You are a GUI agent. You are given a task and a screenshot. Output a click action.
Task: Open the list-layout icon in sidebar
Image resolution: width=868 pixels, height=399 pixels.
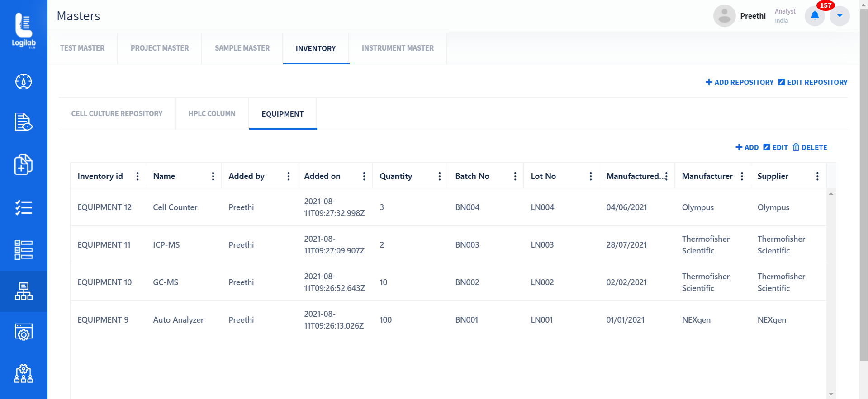[x=24, y=250]
